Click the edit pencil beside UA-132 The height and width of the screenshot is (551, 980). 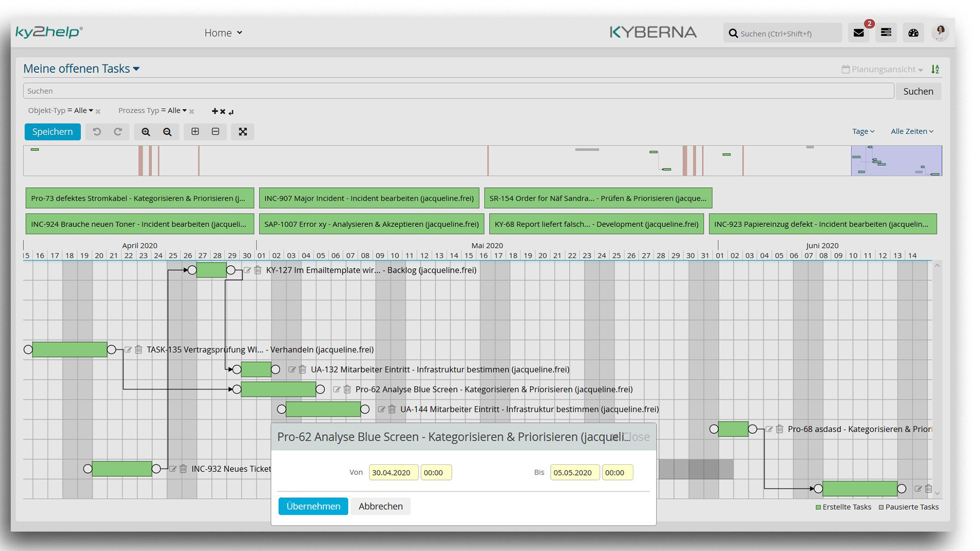click(292, 369)
